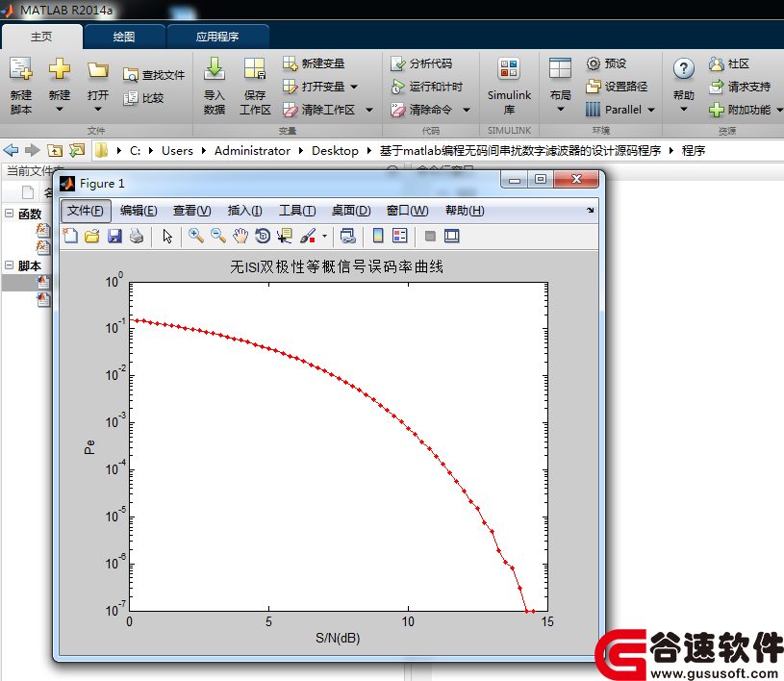Screen dimensions: 784x681
Task: Open the Help dropdown arrow
Action: click(x=684, y=109)
